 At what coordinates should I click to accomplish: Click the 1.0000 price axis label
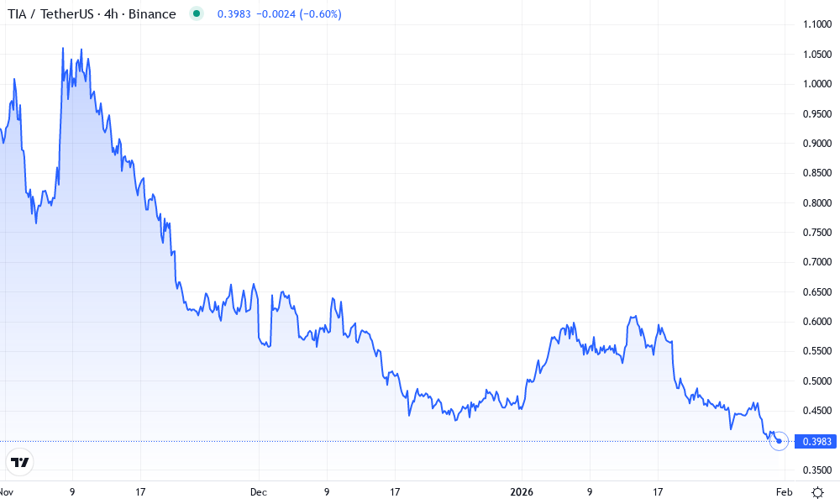[817, 84]
